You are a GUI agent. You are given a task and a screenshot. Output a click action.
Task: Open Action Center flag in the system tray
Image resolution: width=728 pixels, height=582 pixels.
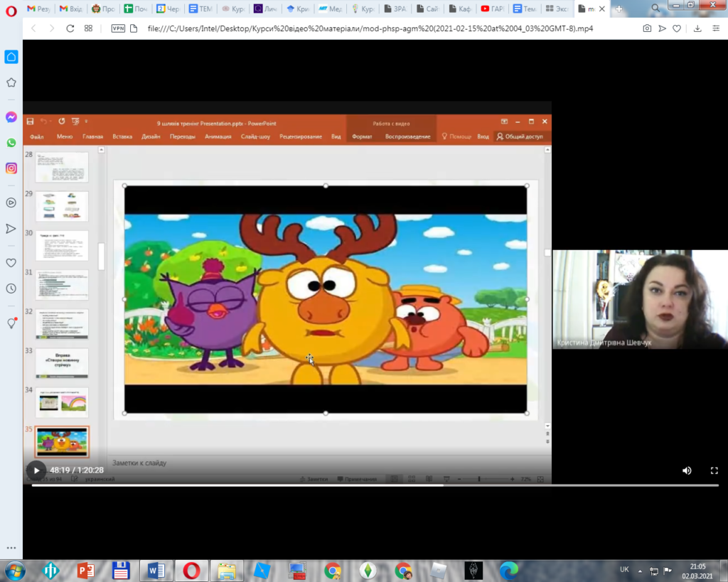pos(668,571)
